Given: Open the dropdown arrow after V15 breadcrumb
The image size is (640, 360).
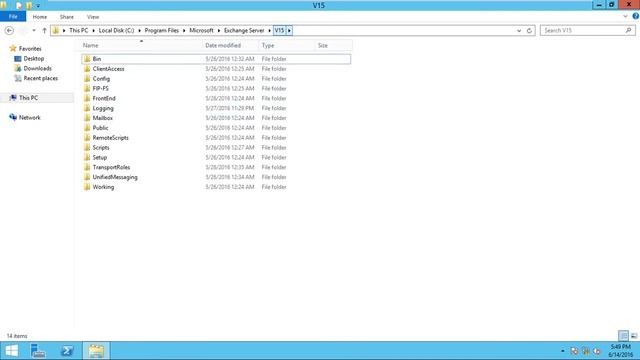Looking at the screenshot, I should coord(289,31).
